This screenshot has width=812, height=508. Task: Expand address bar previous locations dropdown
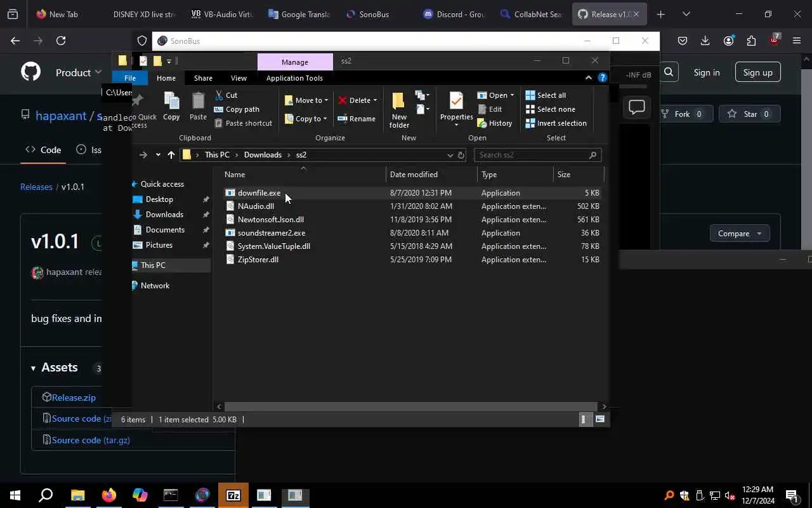450,155
